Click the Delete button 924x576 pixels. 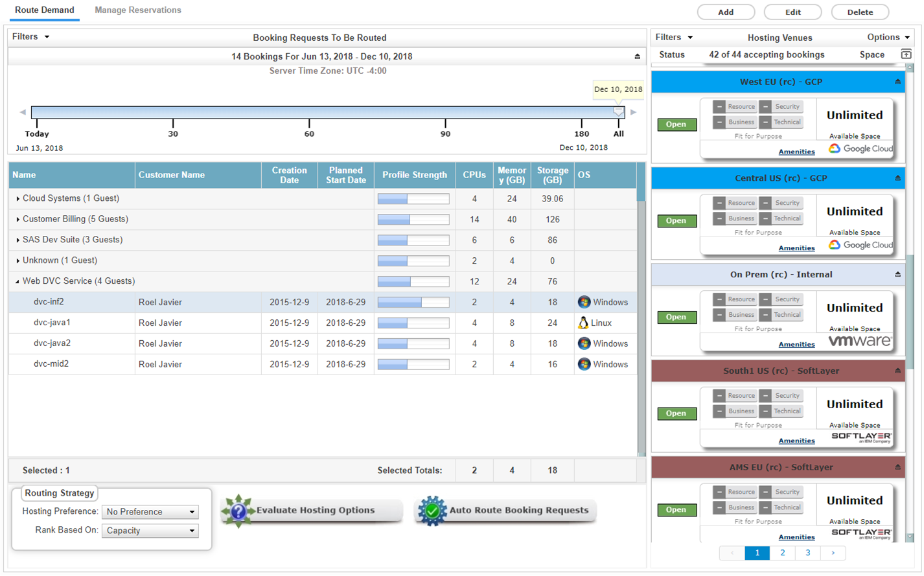[860, 12]
